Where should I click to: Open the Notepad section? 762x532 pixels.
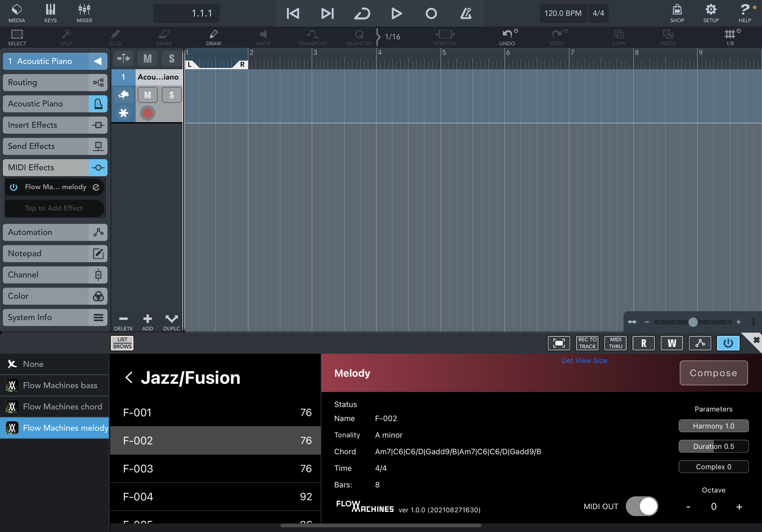point(55,253)
